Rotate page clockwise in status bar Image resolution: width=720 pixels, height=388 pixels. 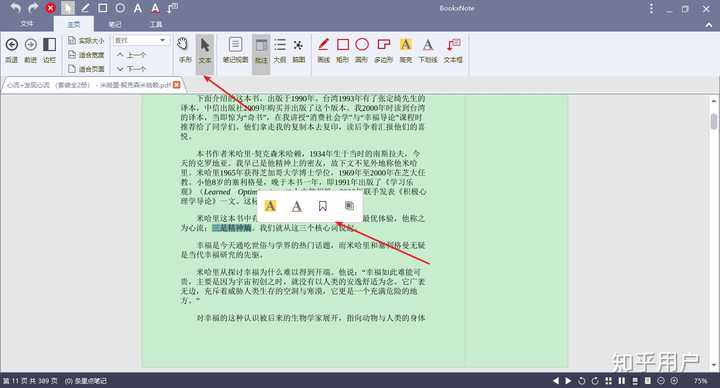pos(595,381)
